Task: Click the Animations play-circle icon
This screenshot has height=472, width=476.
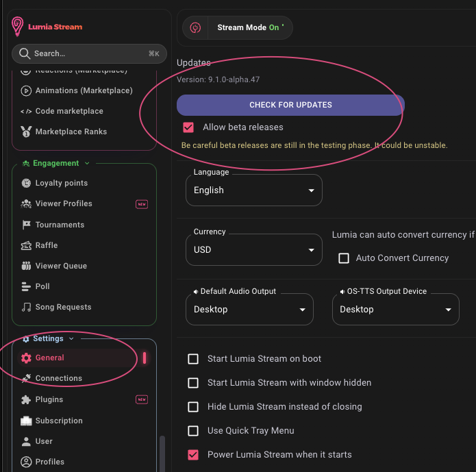Action: pos(26,90)
